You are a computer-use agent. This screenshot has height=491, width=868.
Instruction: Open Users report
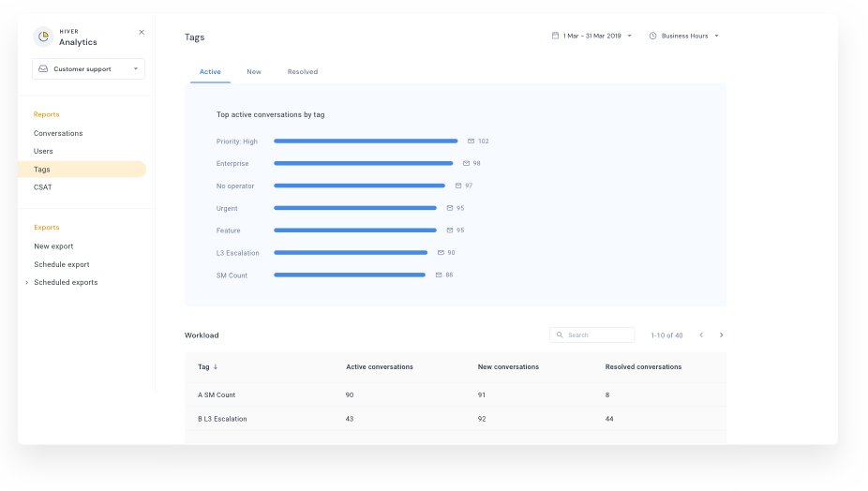43,151
